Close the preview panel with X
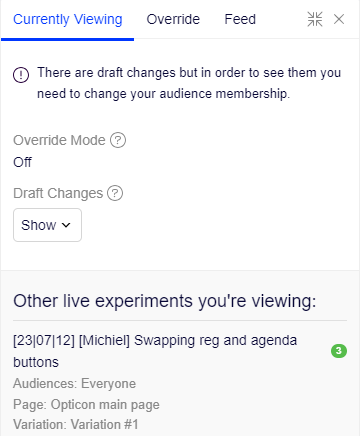Viewport: 360px width, 436px height. point(339,19)
